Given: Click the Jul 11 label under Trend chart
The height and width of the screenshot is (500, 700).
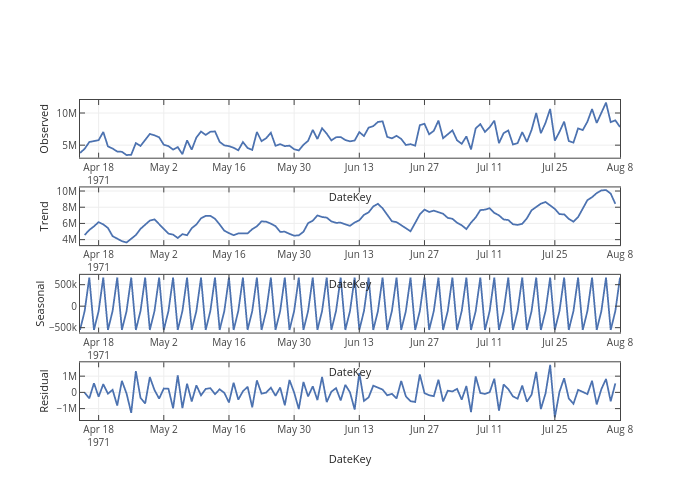Looking at the screenshot, I should (x=489, y=254).
